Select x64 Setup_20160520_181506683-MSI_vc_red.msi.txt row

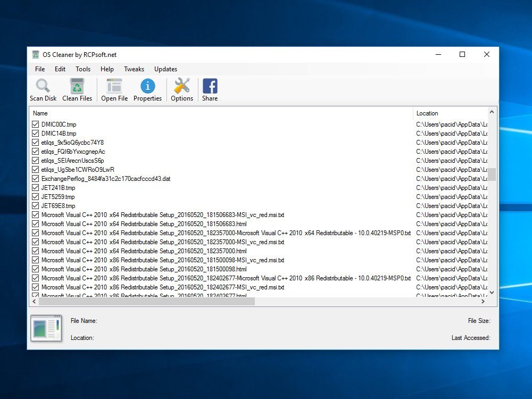click(x=163, y=215)
